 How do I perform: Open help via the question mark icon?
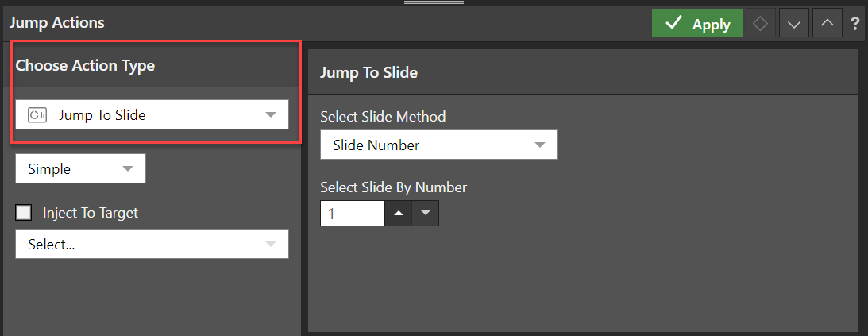coord(854,24)
